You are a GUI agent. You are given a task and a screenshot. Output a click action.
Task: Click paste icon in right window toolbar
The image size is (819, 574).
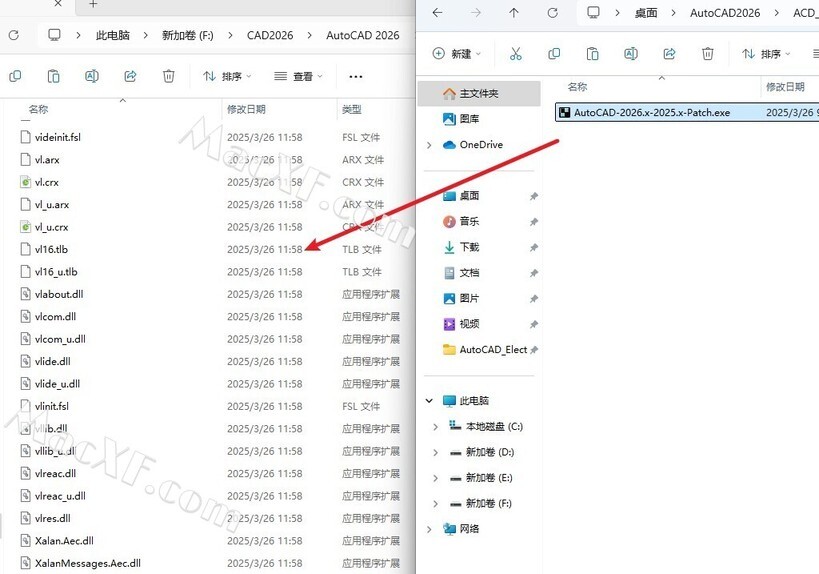coord(592,53)
